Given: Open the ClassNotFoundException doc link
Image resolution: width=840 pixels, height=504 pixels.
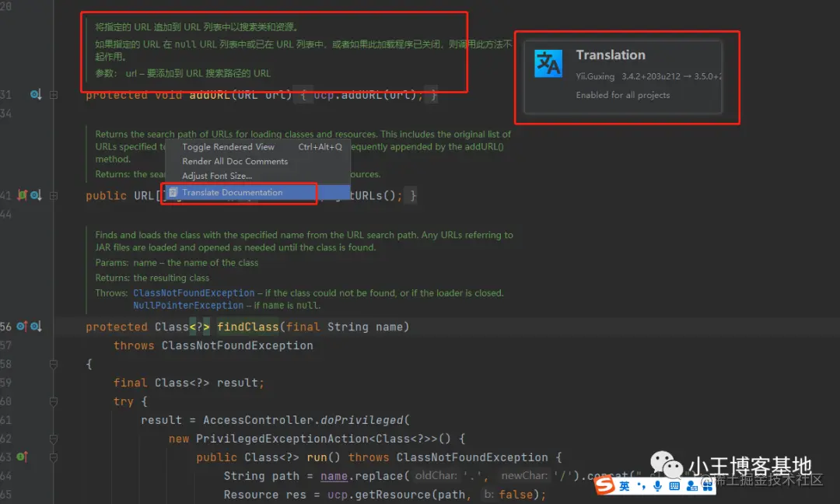Looking at the screenshot, I should point(194,293).
